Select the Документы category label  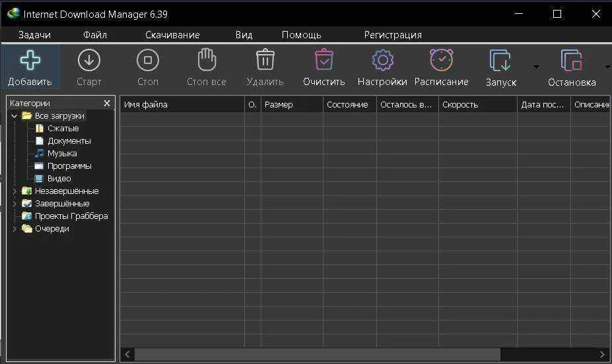pyautogui.click(x=69, y=140)
